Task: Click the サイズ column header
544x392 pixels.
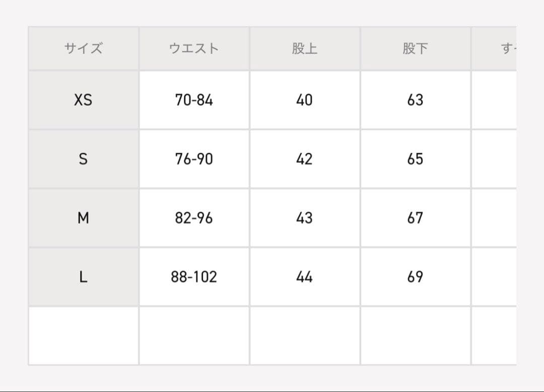Action: (x=83, y=49)
